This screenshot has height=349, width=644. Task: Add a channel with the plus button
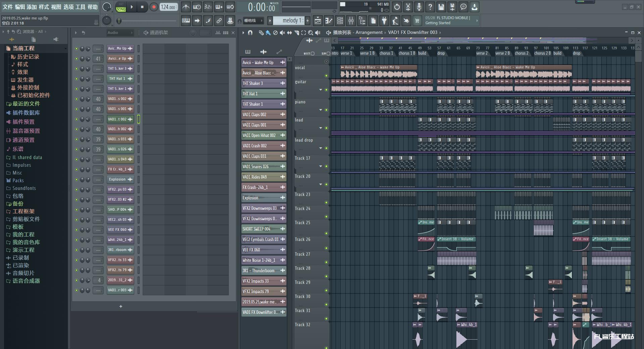121,306
